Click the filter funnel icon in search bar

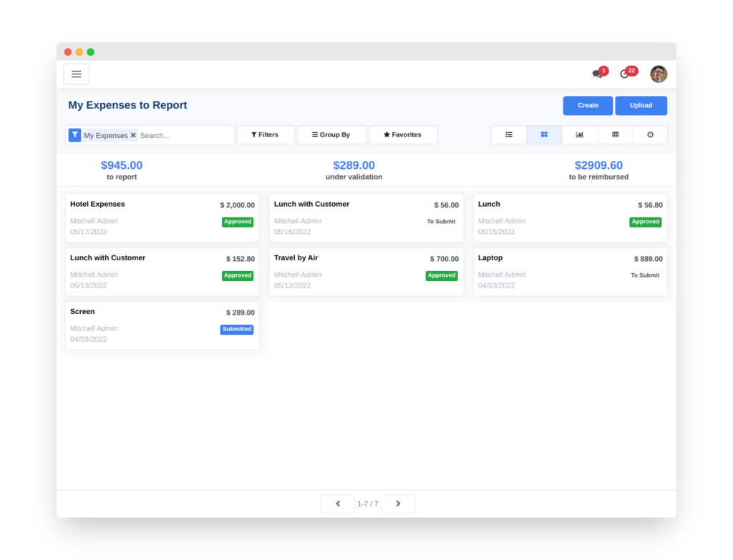(74, 134)
